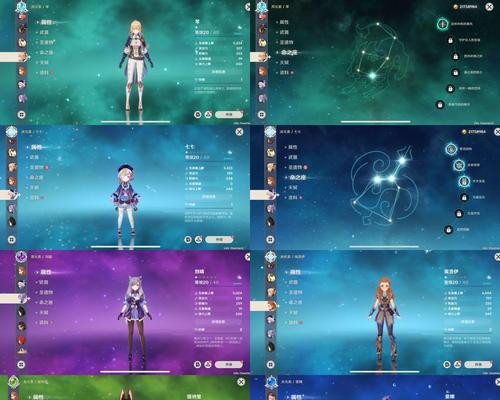Screen dimensions: 500x400
Task: Open the character grid icon in Jean's attribute panel
Action: point(21,115)
